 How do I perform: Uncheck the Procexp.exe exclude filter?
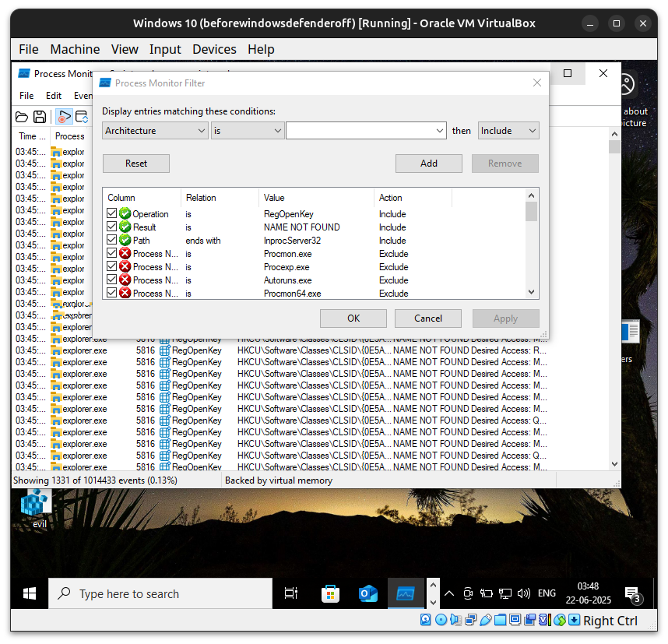click(x=111, y=266)
